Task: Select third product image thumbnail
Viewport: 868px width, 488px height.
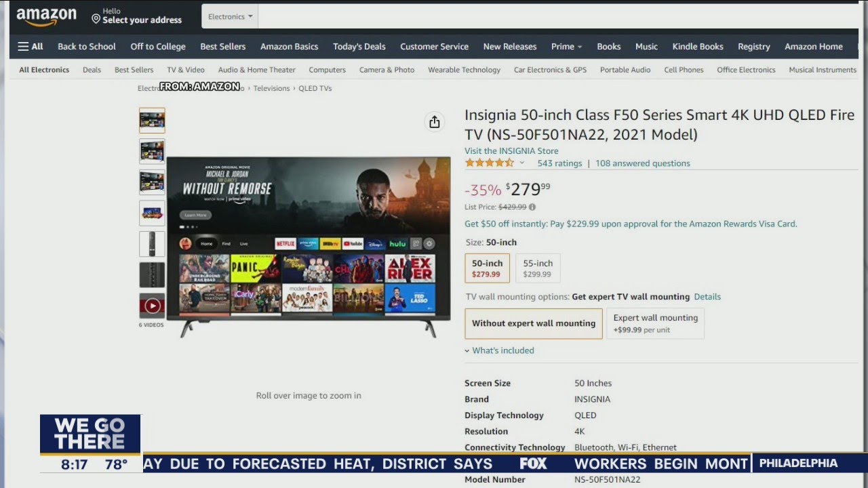Action: point(152,182)
